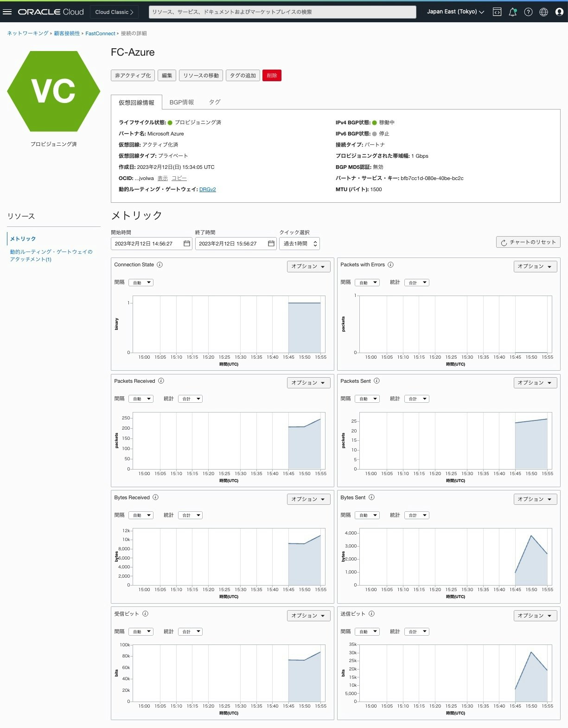
Task: Show info for Packets Sent metric
Action: click(377, 381)
